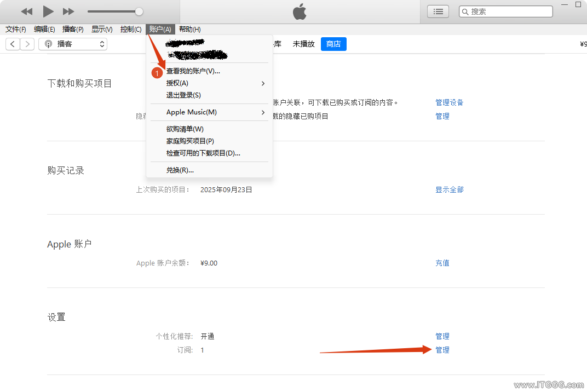Click 管理 link for hidden purchases
Image resolution: width=587 pixels, height=392 pixels.
point(442,117)
